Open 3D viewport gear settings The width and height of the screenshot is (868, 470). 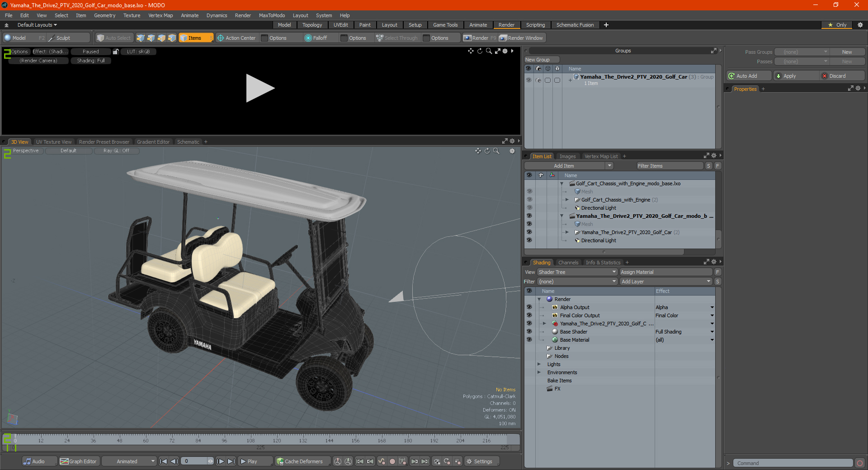[512, 151]
